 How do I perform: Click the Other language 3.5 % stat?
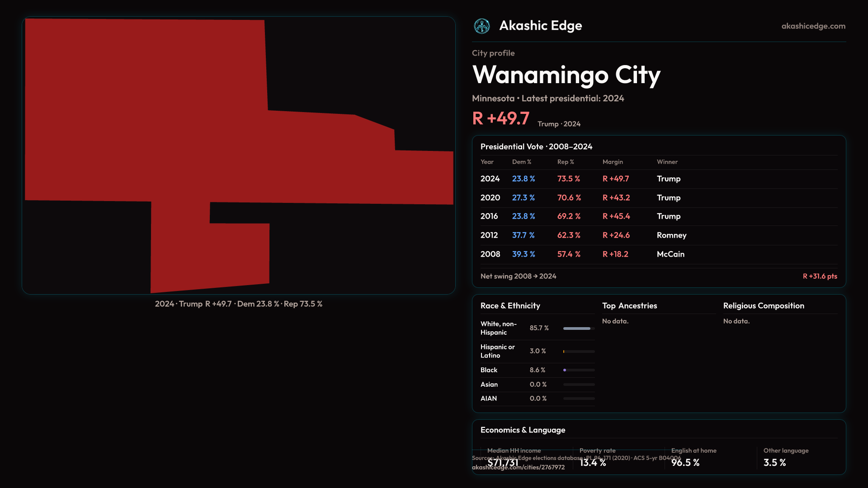pos(774,463)
